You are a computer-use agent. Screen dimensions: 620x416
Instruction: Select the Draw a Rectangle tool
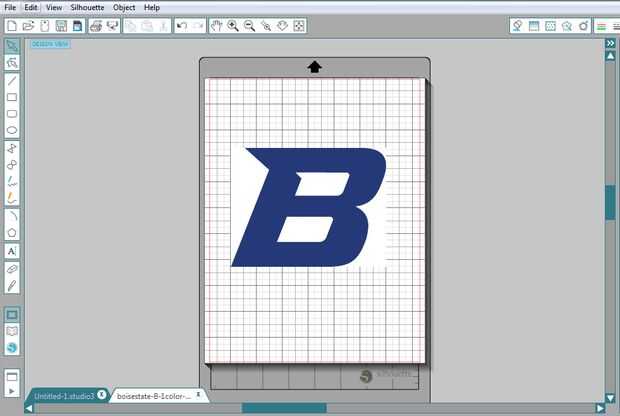pos(12,97)
